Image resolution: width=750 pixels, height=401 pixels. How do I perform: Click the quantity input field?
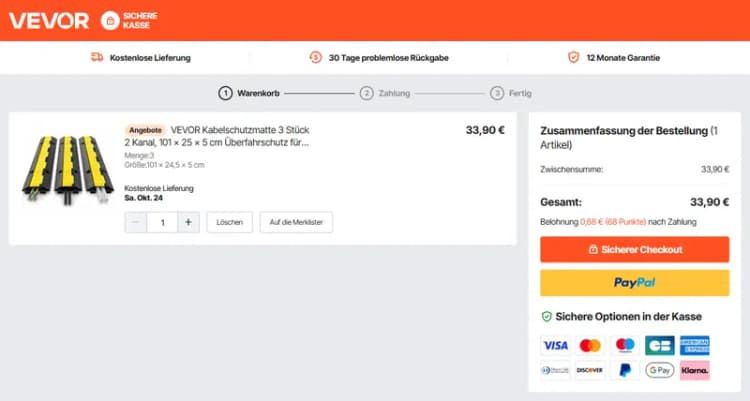(162, 222)
